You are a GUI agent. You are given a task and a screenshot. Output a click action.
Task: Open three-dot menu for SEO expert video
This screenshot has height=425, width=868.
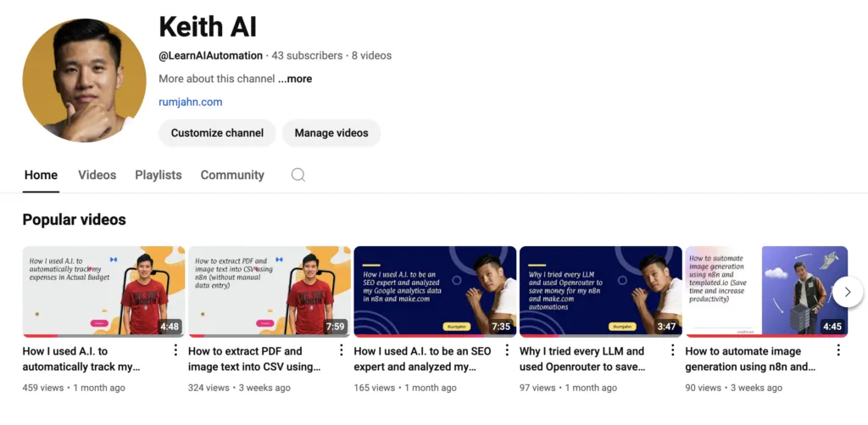[507, 350]
